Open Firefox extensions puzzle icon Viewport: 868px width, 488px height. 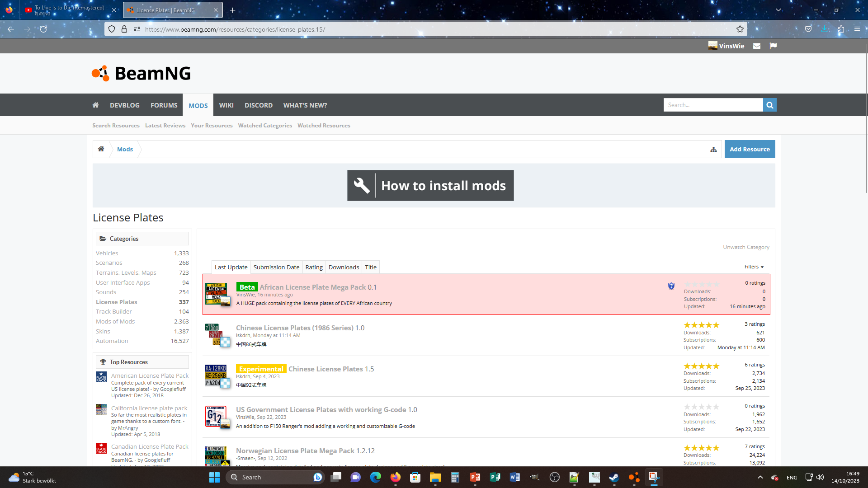point(841,29)
